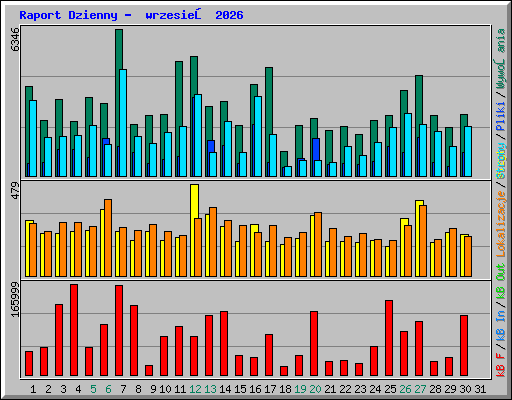Click day label 30 on the axis
Image resolution: width=512 pixels, height=400 pixels.
coord(465,389)
